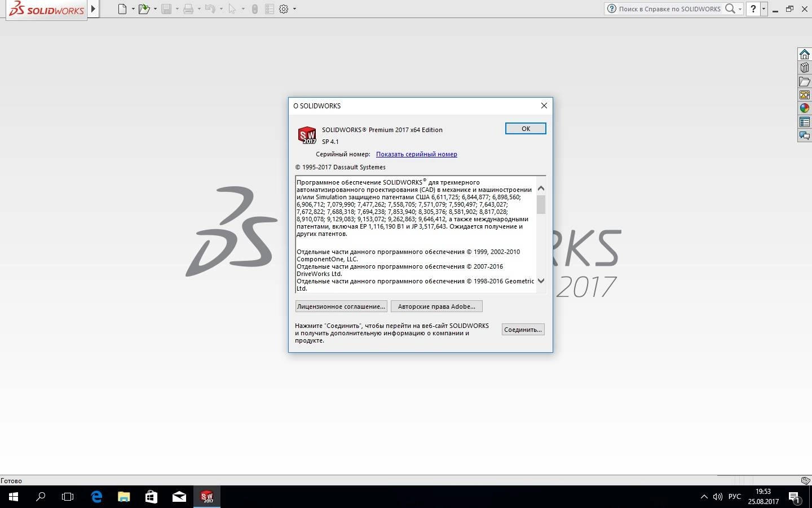Click the Save diskette icon
This screenshot has height=508, width=812.
pos(166,9)
